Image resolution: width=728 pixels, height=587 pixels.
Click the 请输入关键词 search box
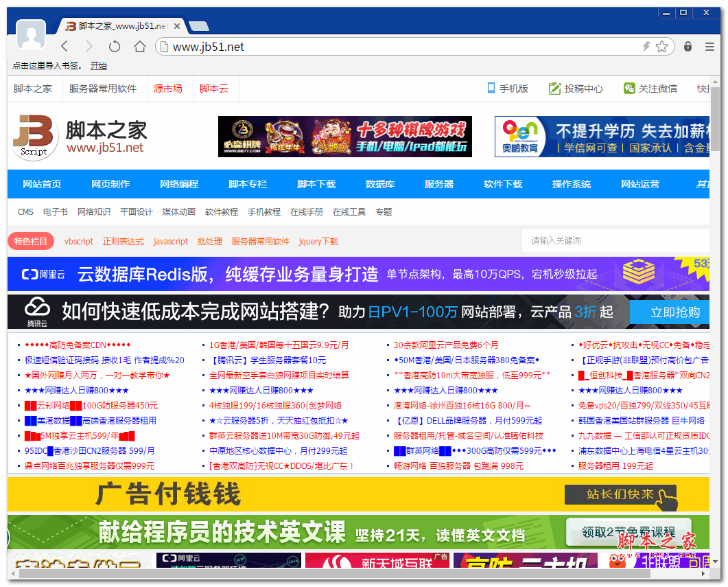coord(615,240)
